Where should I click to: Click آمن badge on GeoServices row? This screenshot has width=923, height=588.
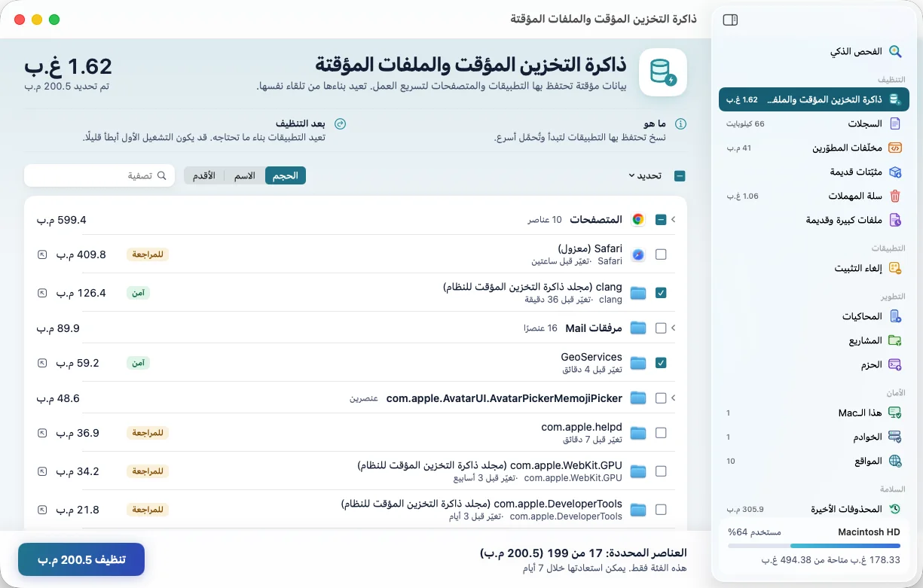(x=138, y=363)
